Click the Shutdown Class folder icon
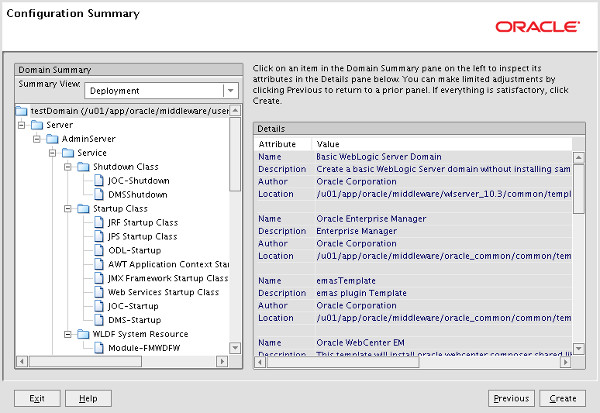The height and width of the screenshot is (413, 600). (83, 167)
